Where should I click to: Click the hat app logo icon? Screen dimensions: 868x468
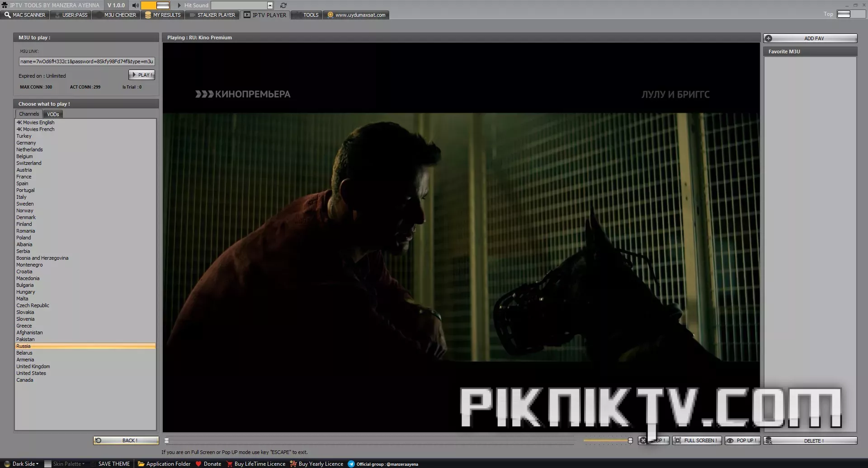pyautogui.click(x=5, y=5)
